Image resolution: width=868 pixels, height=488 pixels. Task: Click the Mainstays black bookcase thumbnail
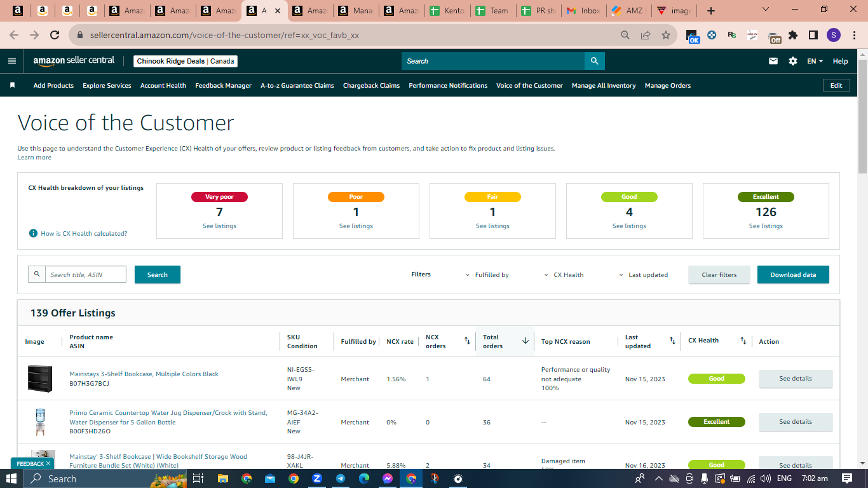coord(39,379)
